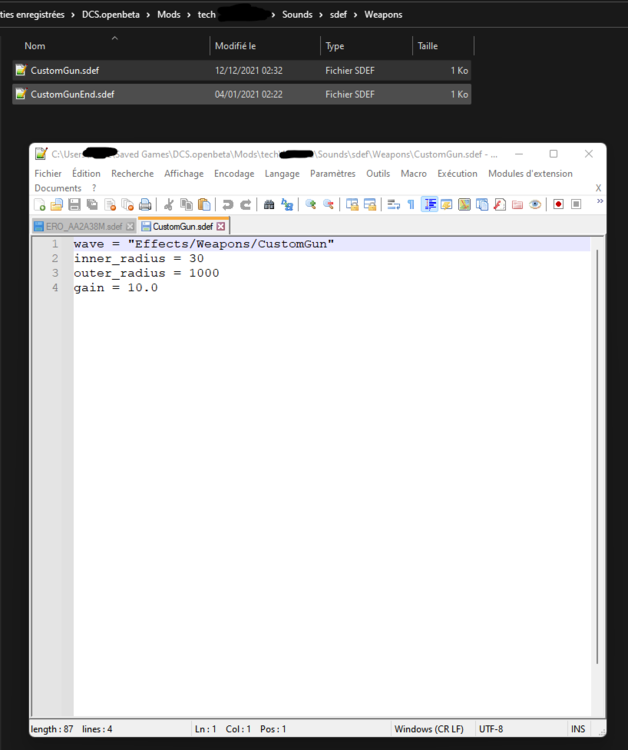Select CustomGunEnd.sdef in Explorer window
Image resolution: width=628 pixels, height=750 pixels.
(x=242, y=94)
